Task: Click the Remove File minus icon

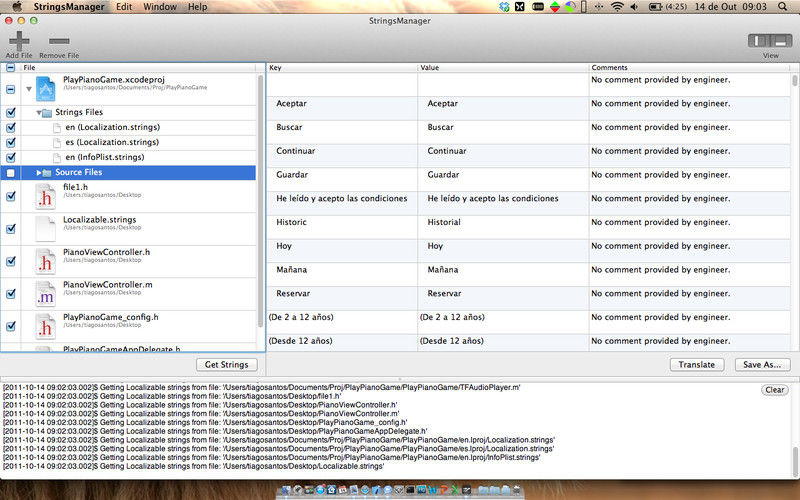Action: coord(59,41)
